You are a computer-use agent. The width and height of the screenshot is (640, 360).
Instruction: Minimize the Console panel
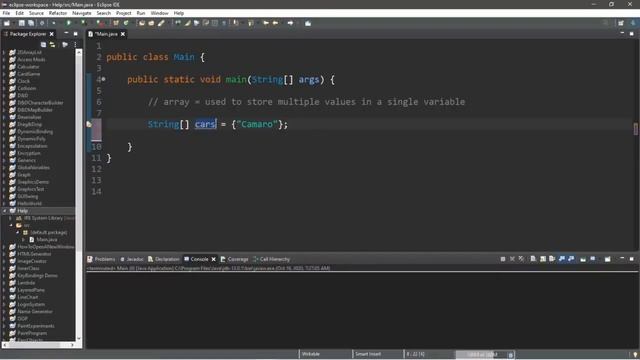point(622,259)
